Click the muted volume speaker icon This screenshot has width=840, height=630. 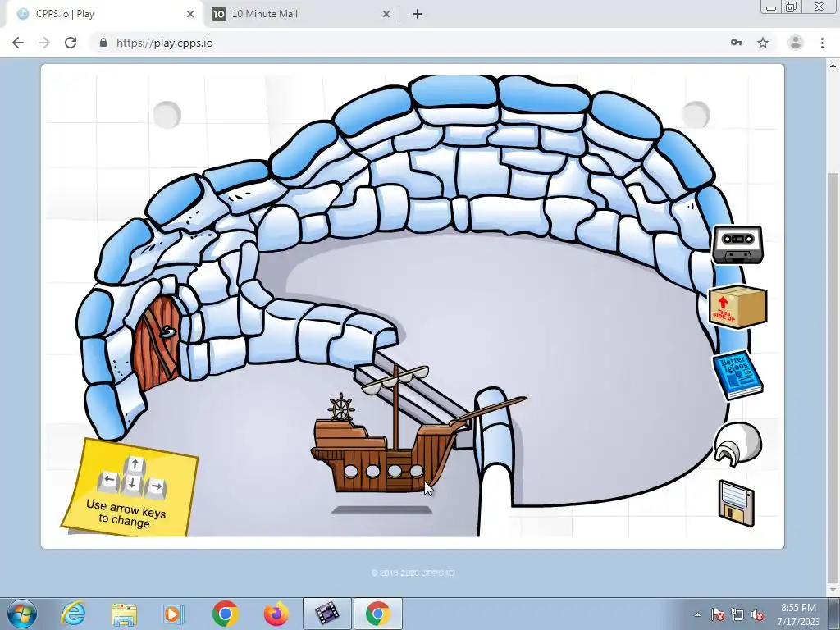coord(757,615)
